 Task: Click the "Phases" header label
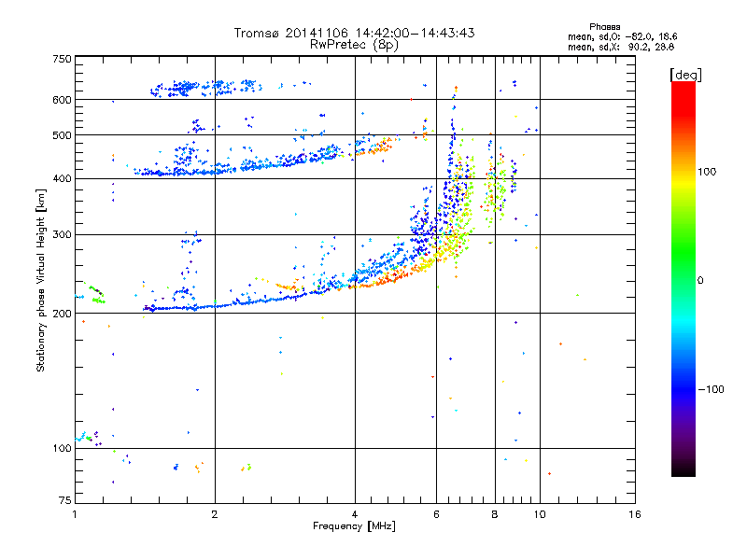click(x=604, y=27)
